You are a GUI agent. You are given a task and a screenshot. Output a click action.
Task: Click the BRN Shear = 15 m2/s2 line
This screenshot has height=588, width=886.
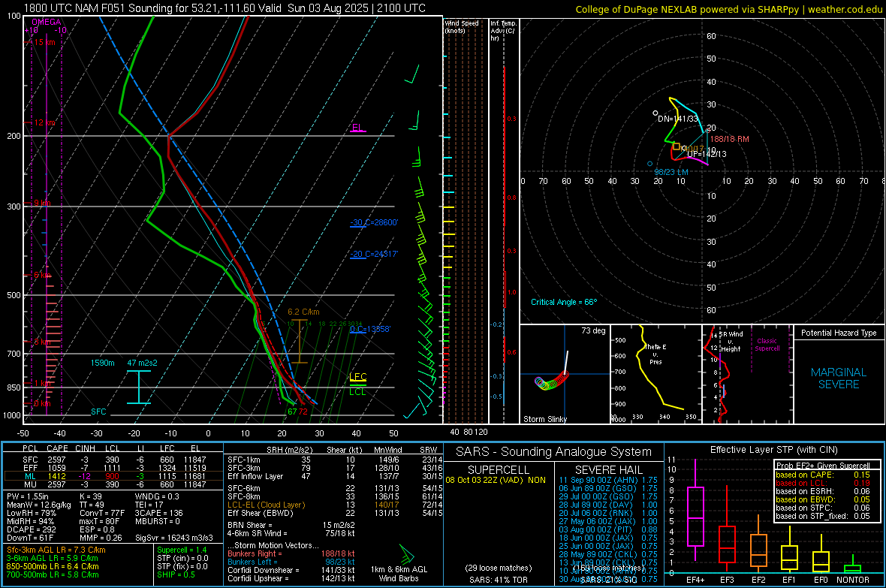[x=291, y=525]
